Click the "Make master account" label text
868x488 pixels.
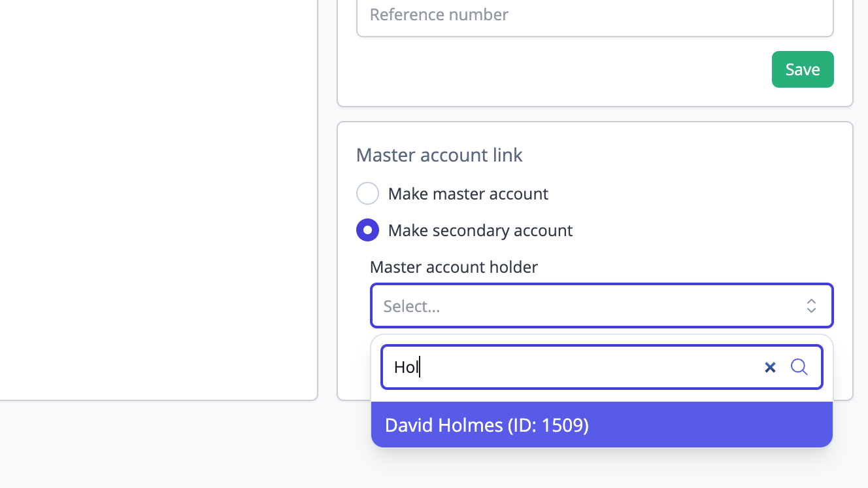click(x=468, y=194)
